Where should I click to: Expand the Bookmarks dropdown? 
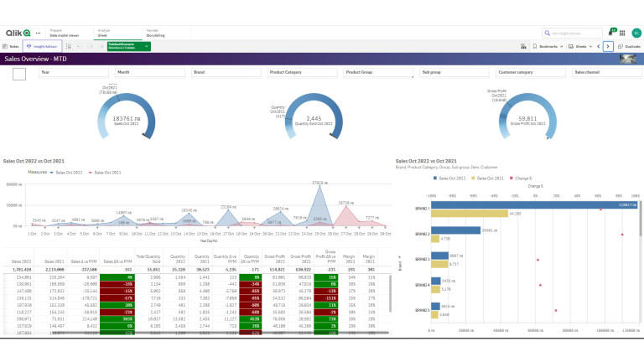coord(553,47)
